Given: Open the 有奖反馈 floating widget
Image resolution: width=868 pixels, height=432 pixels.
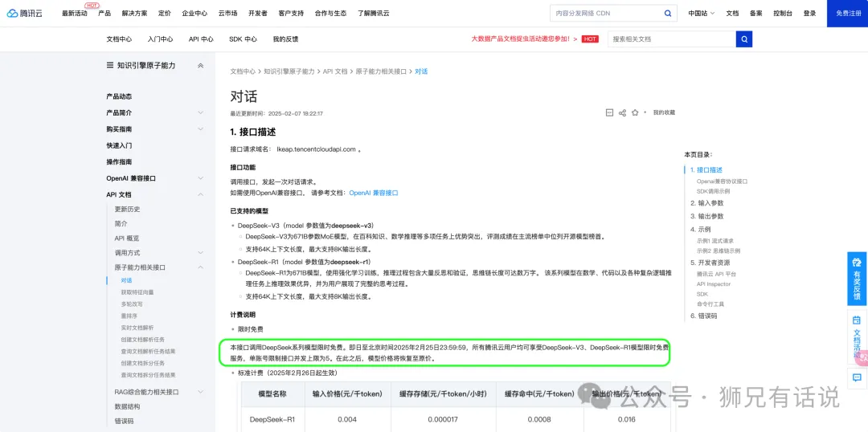Looking at the screenshot, I should (857, 279).
